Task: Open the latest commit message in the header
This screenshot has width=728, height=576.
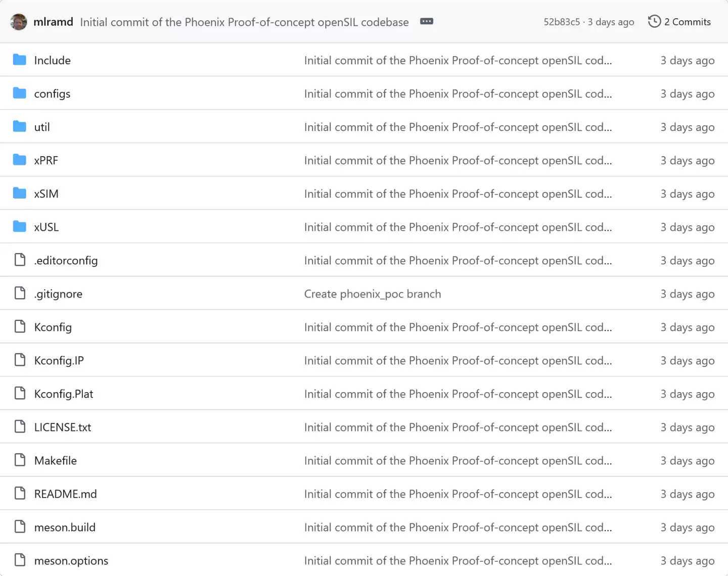Action: [x=244, y=22]
